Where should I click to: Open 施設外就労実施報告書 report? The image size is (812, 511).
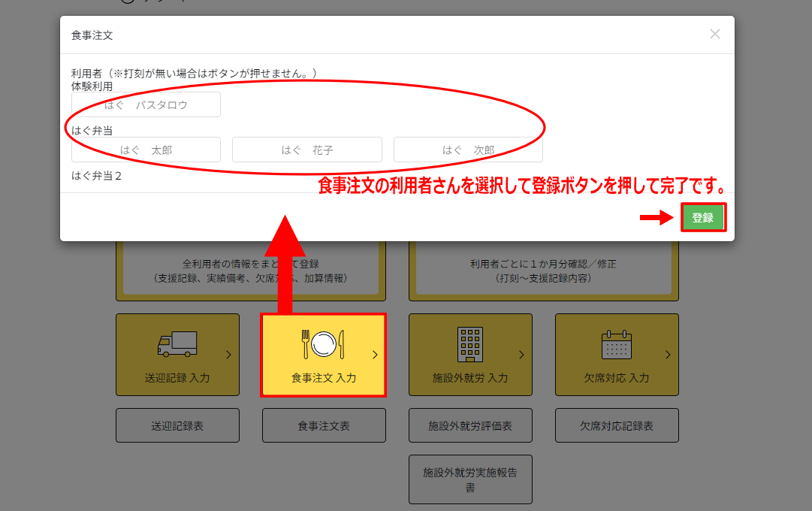[469, 479]
